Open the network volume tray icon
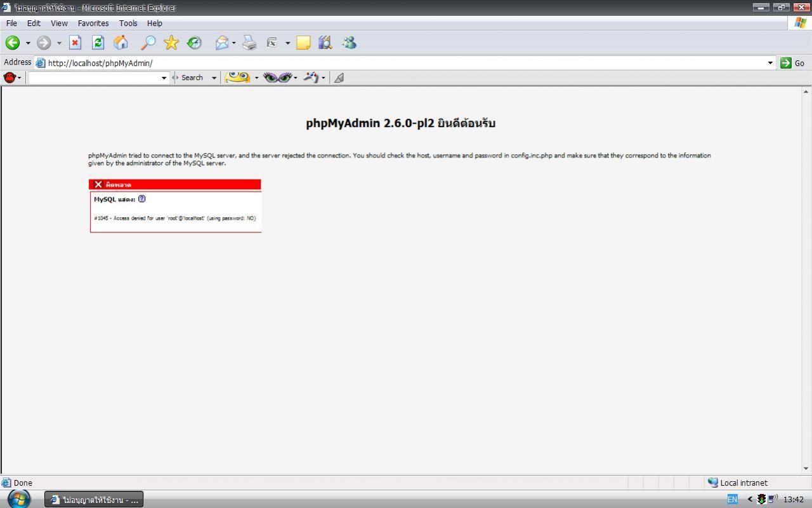The height and width of the screenshot is (508, 812). coord(773,499)
